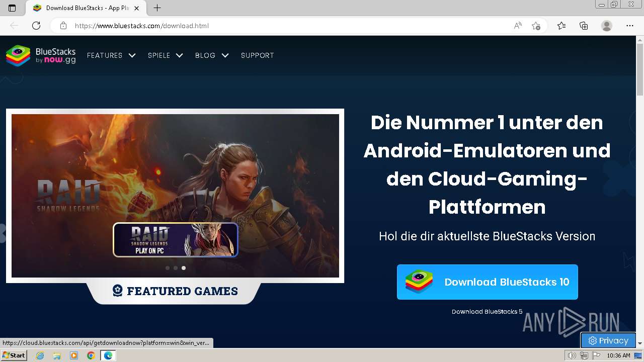
Task: Launch Internet Explorer from taskbar
Action: point(40,355)
